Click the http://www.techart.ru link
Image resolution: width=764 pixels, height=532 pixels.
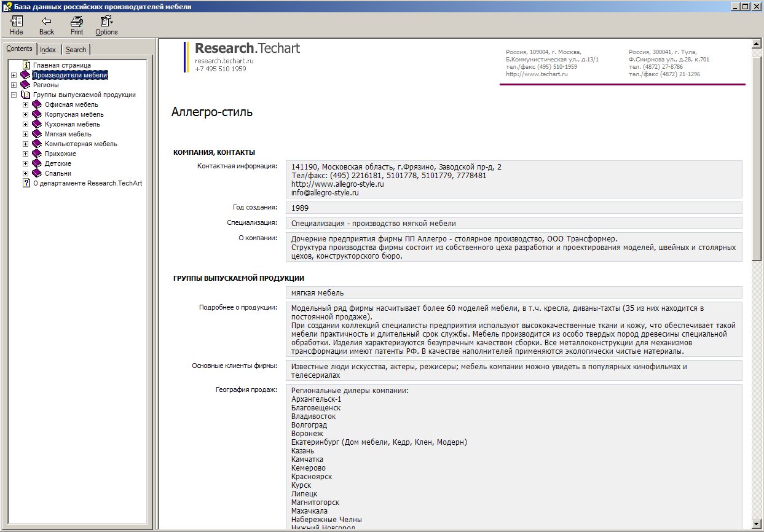(537, 74)
